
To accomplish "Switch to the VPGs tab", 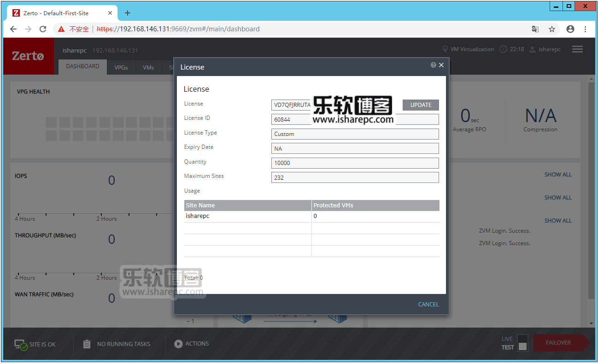I will tap(121, 67).
